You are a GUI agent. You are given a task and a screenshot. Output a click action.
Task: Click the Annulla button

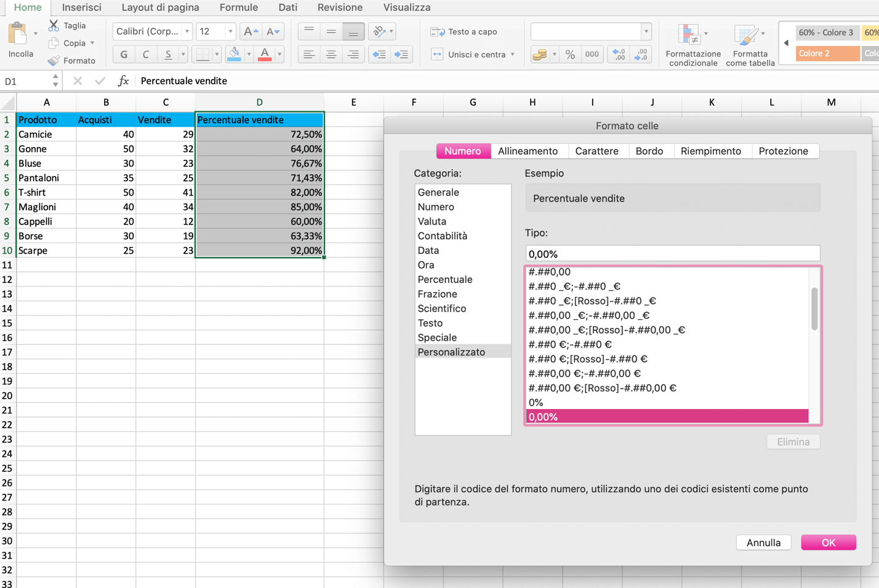763,542
